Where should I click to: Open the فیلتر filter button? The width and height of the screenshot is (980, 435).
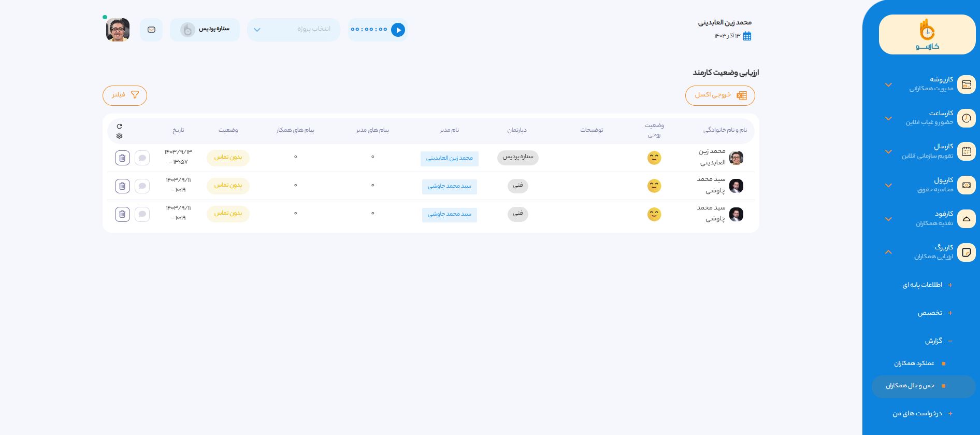125,95
